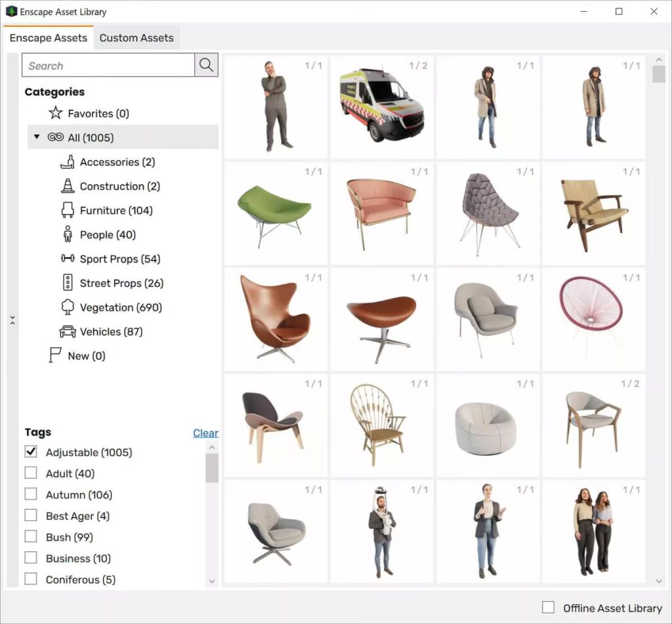Select the ambulance van asset thumbnail
The height and width of the screenshot is (624, 672).
pyautogui.click(x=381, y=106)
